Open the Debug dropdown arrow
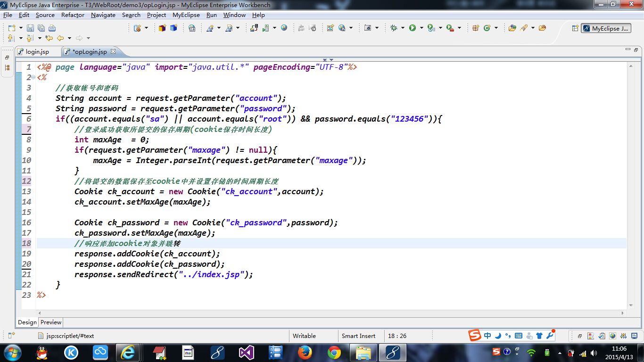This screenshot has height=362, width=644. pyautogui.click(x=403, y=28)
